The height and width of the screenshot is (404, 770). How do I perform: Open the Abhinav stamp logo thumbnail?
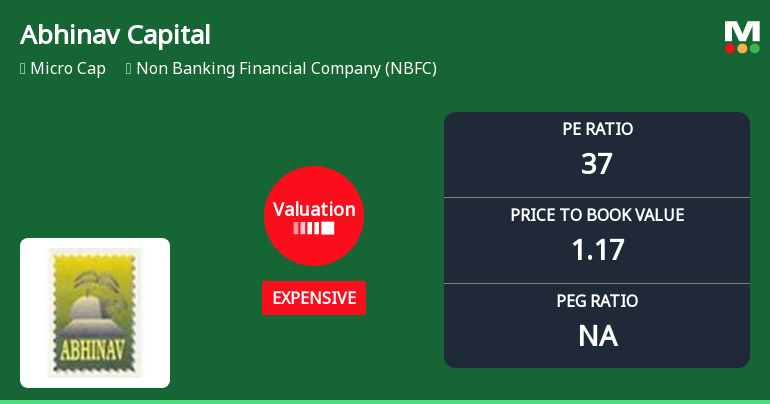point(95,313)
